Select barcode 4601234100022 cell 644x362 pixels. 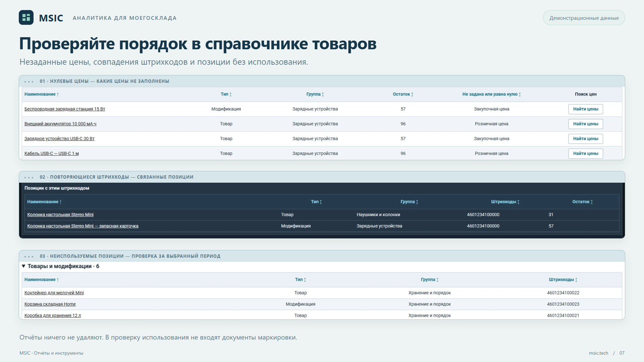563,293
